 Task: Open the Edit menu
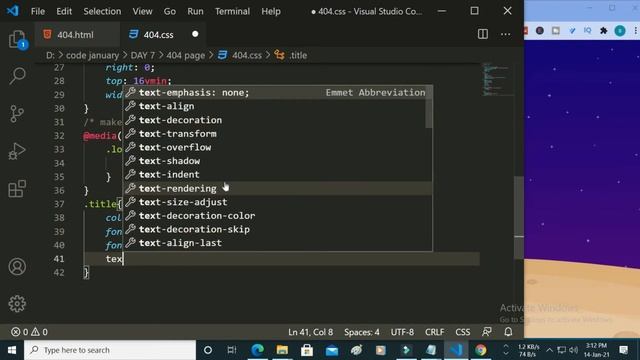click(64, 11)
